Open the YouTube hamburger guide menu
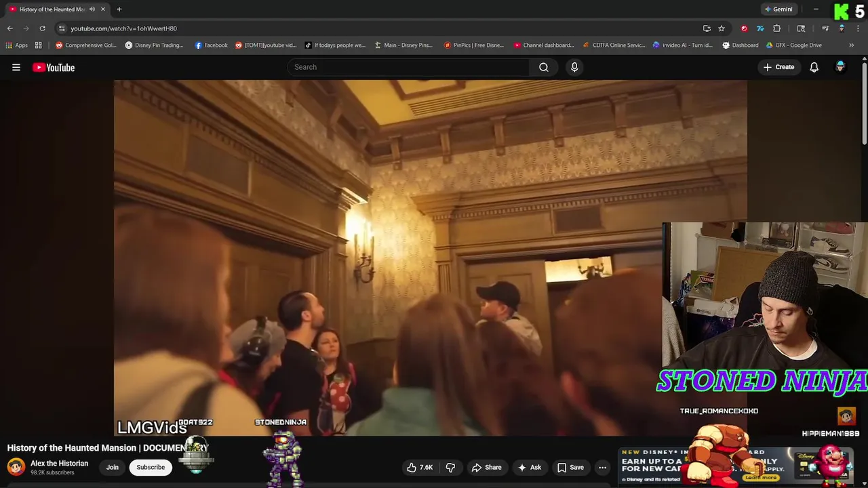Image resolution: width=868 pixels, height=488 pixels. point(16,67)
